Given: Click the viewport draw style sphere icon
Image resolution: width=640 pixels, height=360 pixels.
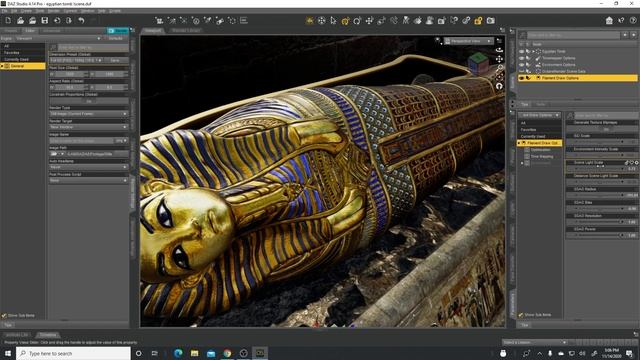Looking at the screenshot, I should (438, 40).
